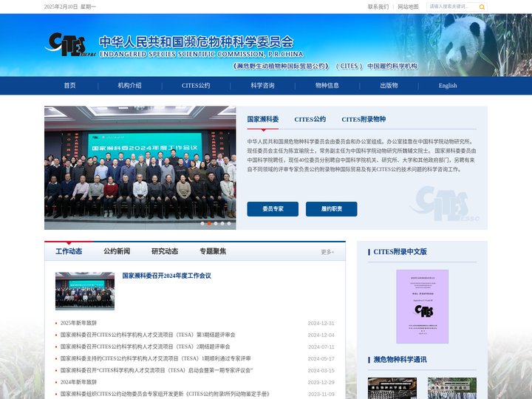This screenshot has width=532, height=399.
Task: Select the CITES公约 intro tab
Action: 310,119
